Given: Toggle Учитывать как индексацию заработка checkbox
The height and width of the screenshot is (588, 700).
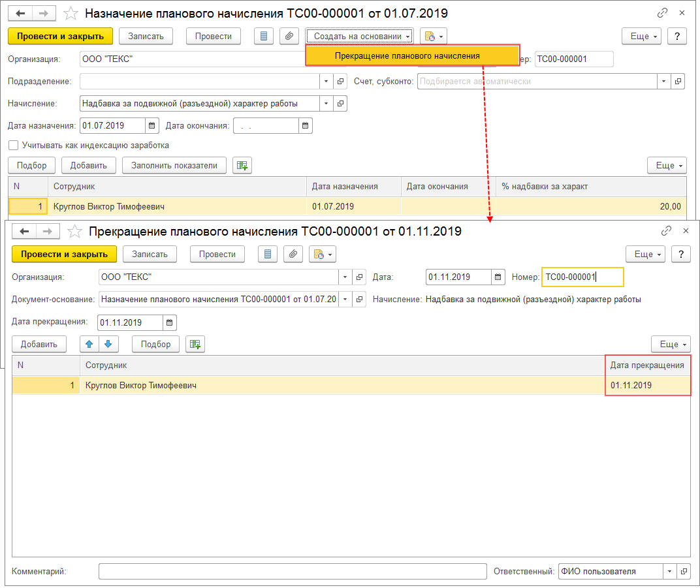Looking at the screenshot, I should click(x=14, y=146).
